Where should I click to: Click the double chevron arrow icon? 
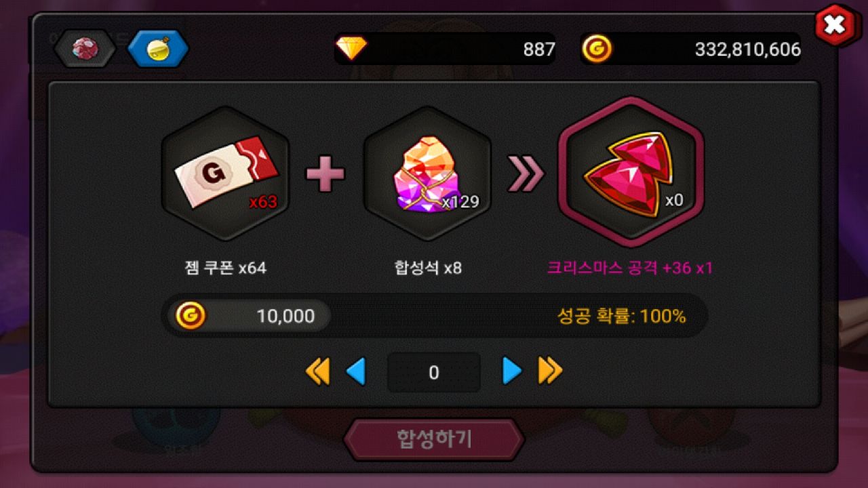(x=526, y=175)
